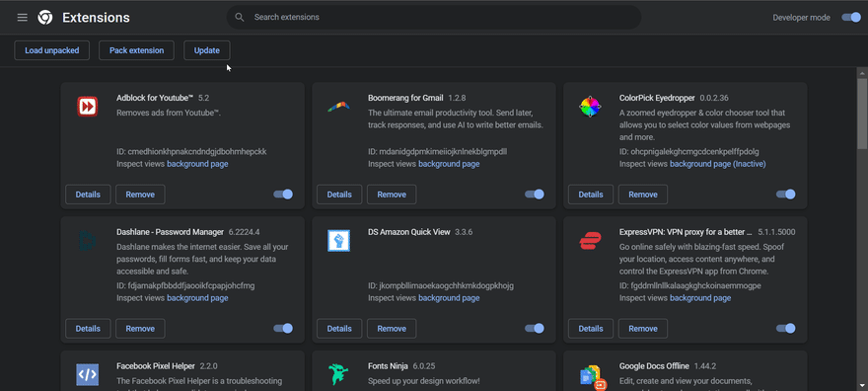868x391 pixels.
Task: Open Adblock for Youtube background page link
Action: 197,164
